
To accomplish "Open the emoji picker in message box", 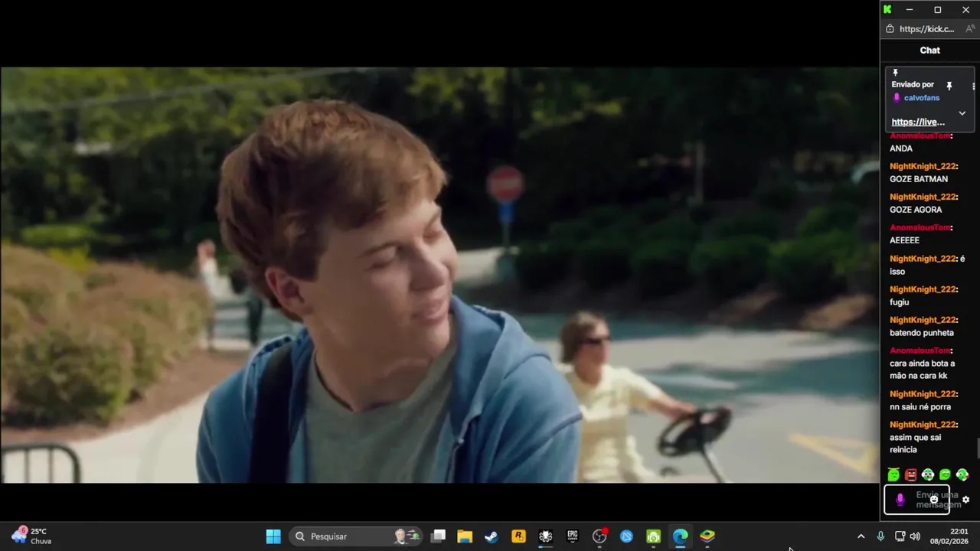I will [x=934, y=499].
